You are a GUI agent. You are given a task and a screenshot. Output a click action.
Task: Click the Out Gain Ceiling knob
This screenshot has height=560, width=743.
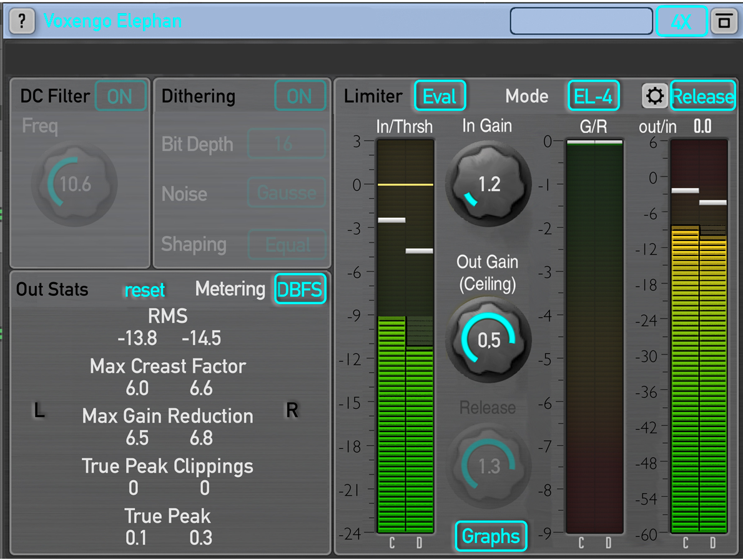pos(488,339)
